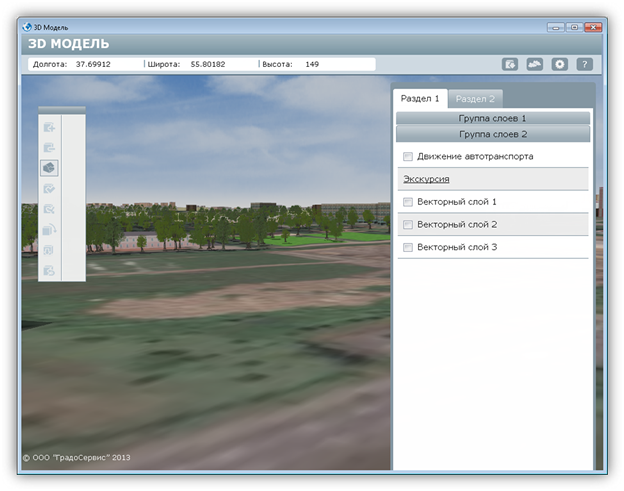This screenshot has height=491, width=624.
Task: Click the clouds weather icon
Action: [535, 64]
